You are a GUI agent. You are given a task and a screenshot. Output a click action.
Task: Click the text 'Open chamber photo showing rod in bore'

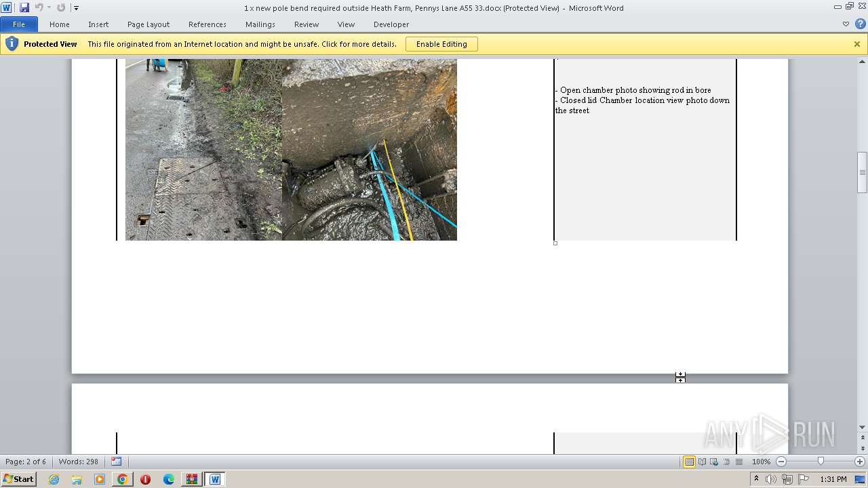[635, 90]
